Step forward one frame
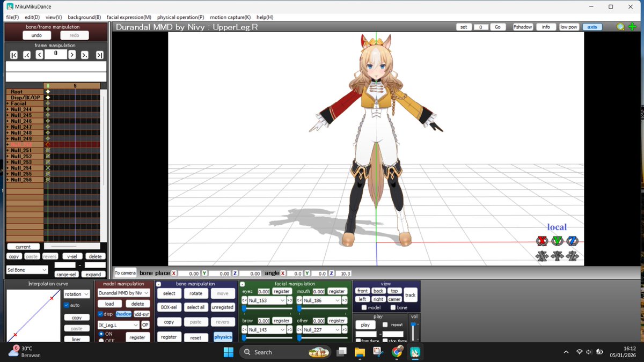The image size is (644, 362). (72, 55)
